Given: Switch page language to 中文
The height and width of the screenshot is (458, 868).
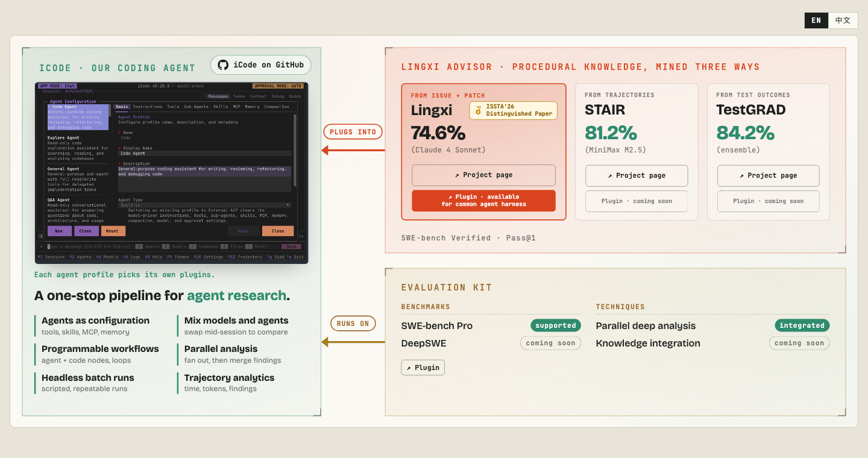Looking at the screenshot, I should (x=843, y=20).
